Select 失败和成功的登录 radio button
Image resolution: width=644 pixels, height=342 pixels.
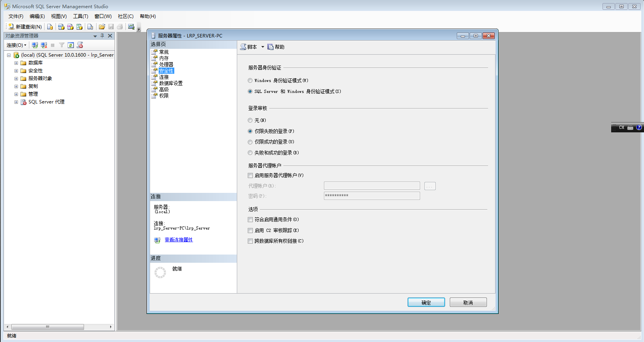point(250,153)
